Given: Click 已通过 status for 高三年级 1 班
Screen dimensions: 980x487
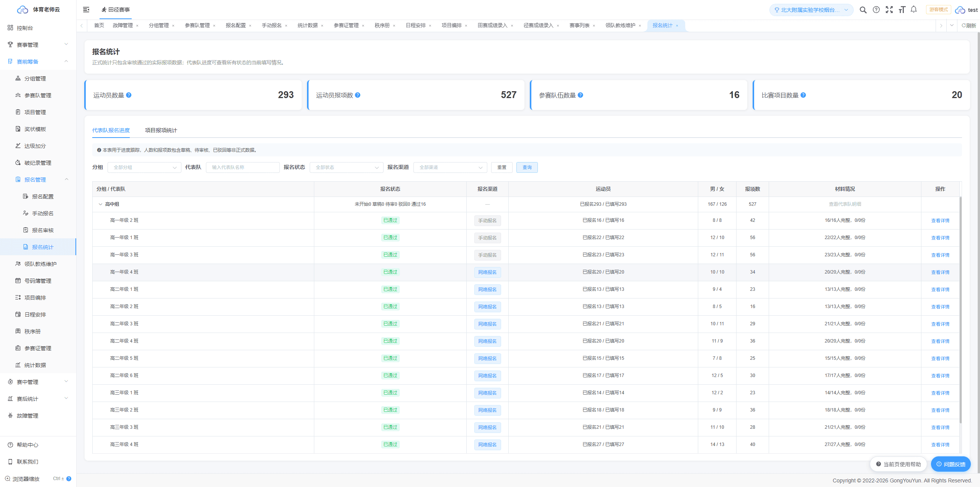Looking at the screenshot, I should pyautogui.click(x=390, y=393).
